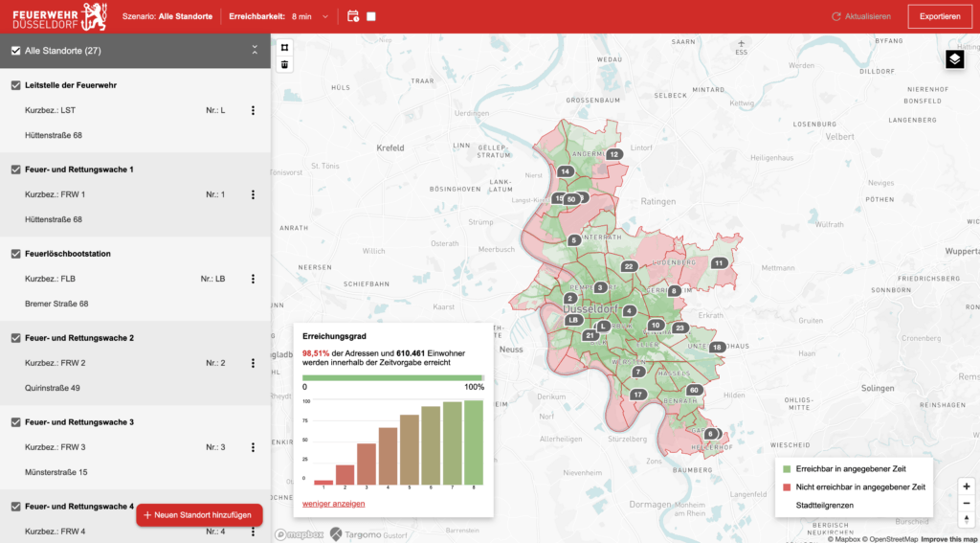Open options menu for Feuer- und Rettungswache 1

tap(253, 194)
